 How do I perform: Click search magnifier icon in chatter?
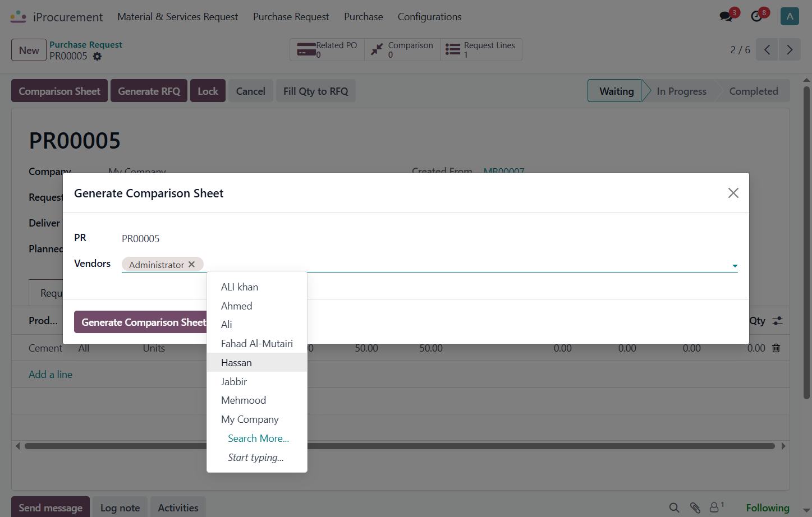pyautogui.click(x=674, y=508)
